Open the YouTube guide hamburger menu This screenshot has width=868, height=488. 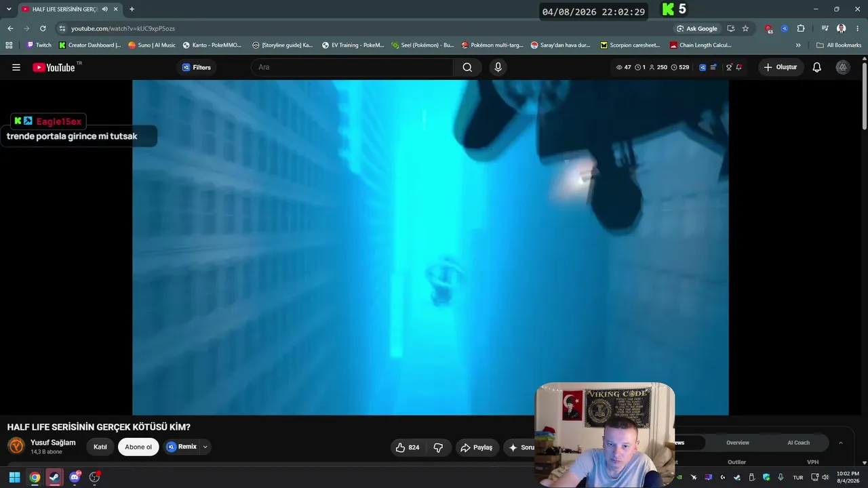pos(16,67)
